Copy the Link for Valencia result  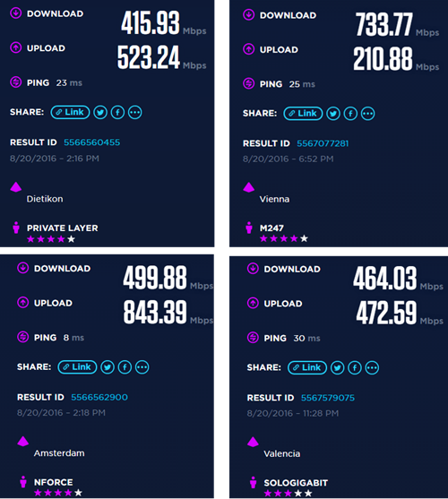(307, 368)
